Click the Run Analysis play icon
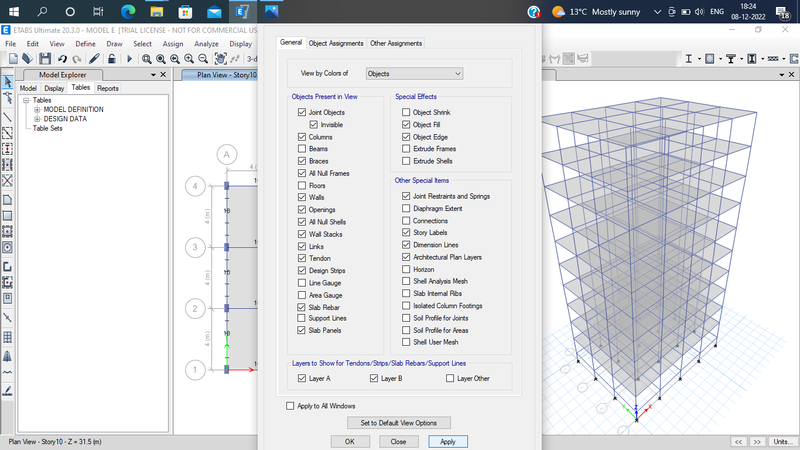Screen dimensions: 800x450 129,59
